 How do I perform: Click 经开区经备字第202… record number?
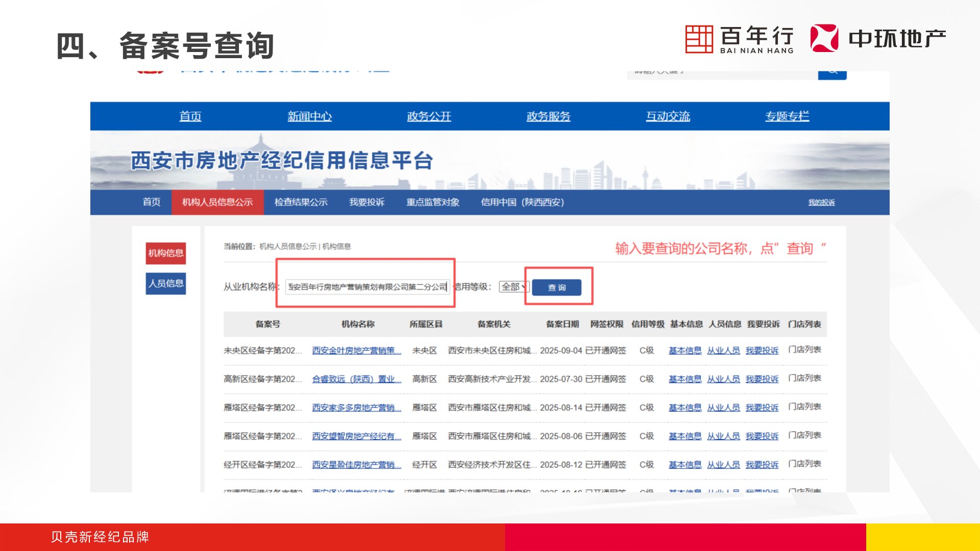263,465
